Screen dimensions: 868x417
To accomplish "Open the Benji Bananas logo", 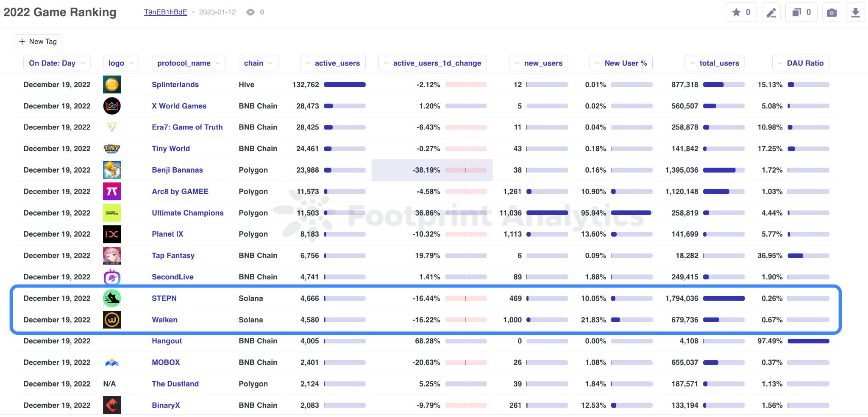I will [x=112, y=170].
